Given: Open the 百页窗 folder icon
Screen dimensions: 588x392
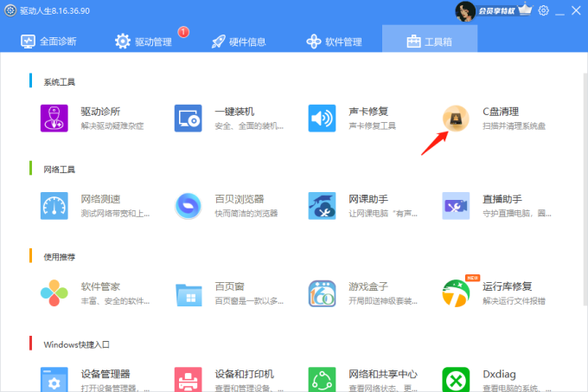Looking at the screenshot, I should pos(188,294).
